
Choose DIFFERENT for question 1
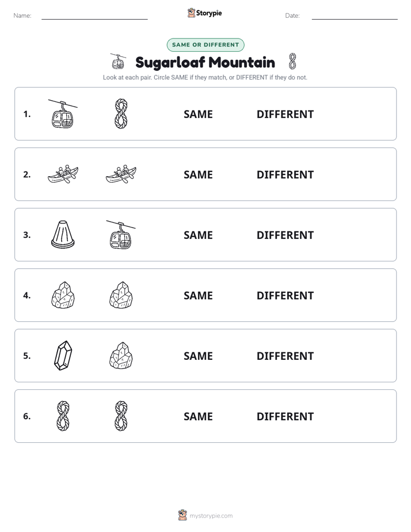point(285,115)
